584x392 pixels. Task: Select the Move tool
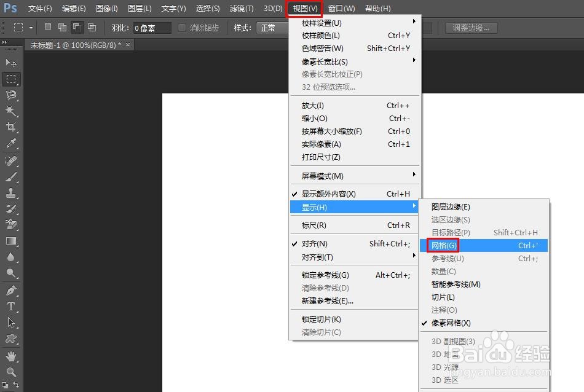pos(11,63)
